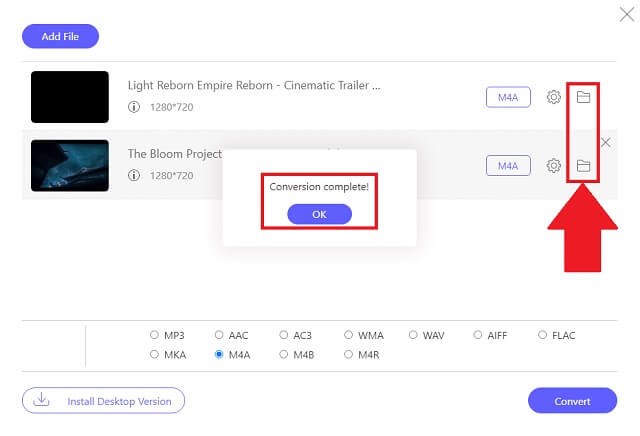640x436 pixels.
Task: Select The Bloom Project video thumbnail
Action: [x=70, y=166]
